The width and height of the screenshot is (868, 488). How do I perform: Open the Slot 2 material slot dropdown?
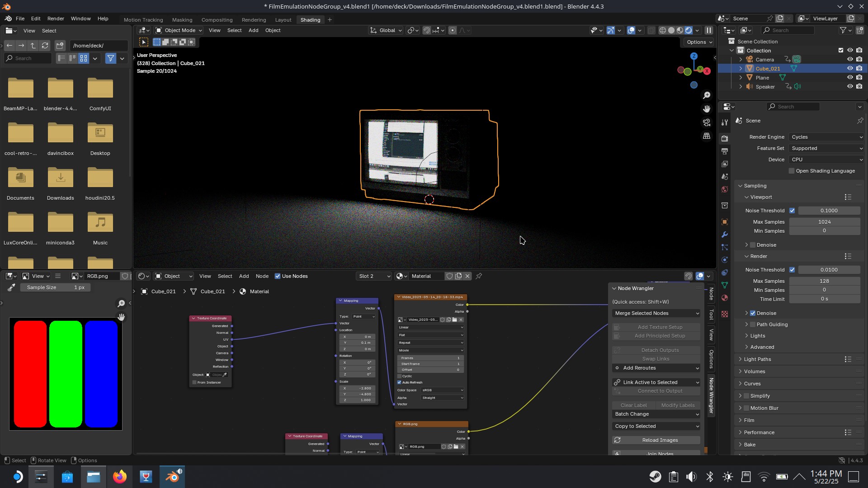point(374,276)
